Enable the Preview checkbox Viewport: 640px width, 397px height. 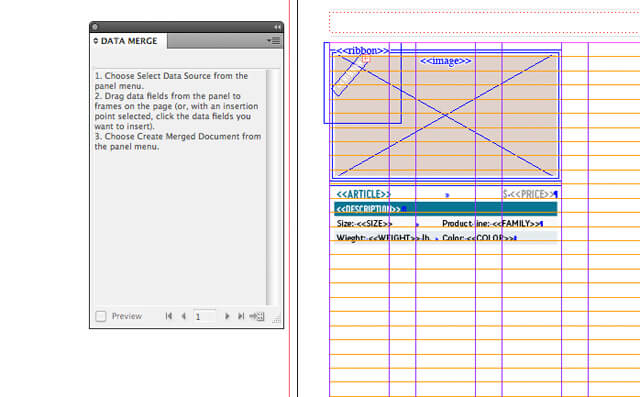101,316
